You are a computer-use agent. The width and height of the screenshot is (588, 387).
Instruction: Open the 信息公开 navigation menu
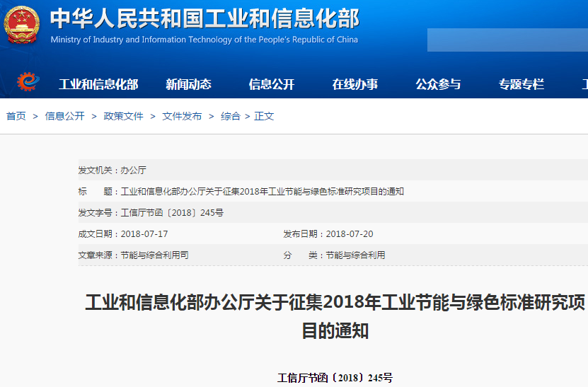tap(272, 84)
